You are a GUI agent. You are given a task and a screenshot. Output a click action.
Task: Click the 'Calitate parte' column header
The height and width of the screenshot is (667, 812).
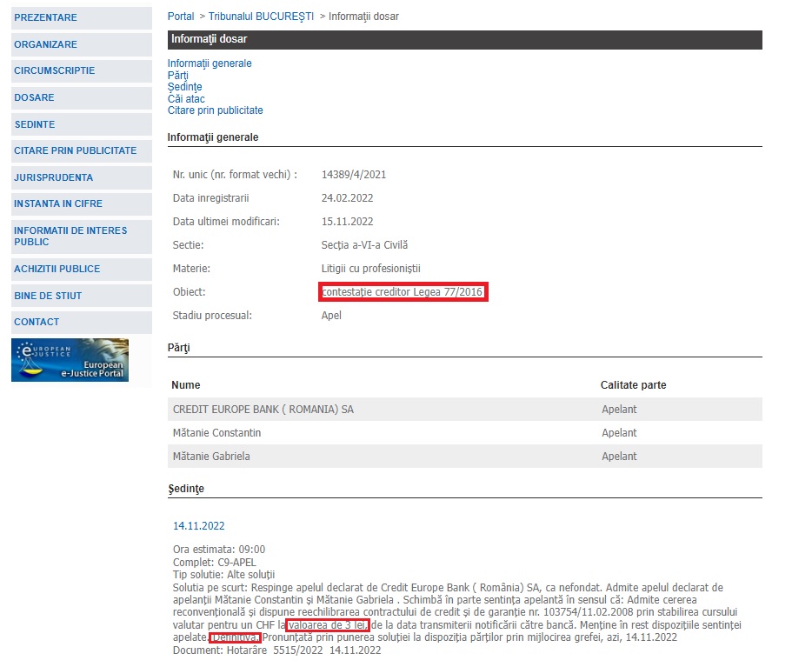pos(633,385)
